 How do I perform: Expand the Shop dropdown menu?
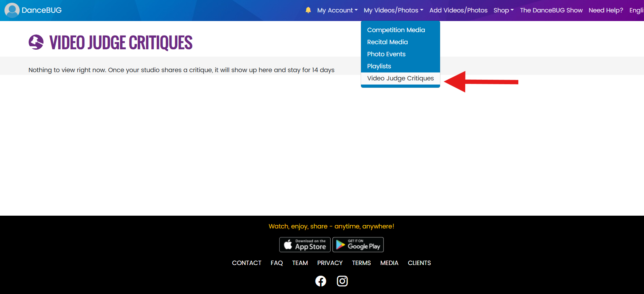[503, 10]
